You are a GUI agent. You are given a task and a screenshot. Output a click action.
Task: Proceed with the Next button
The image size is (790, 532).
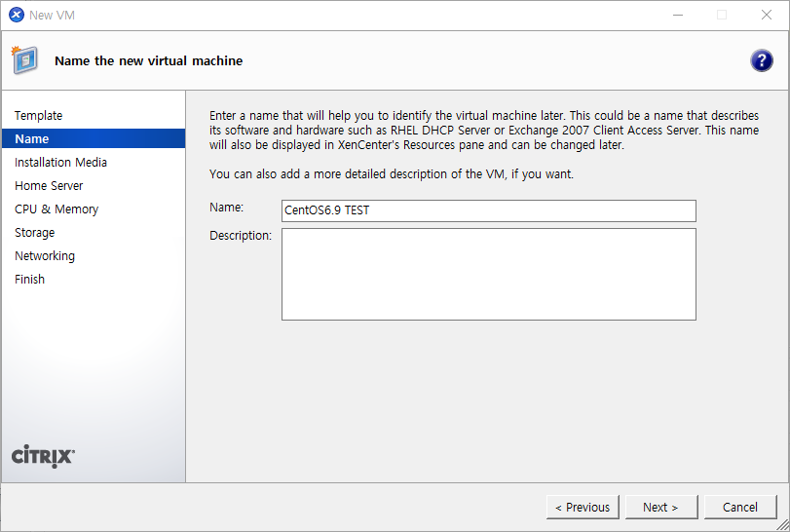[x=661, y=507]
